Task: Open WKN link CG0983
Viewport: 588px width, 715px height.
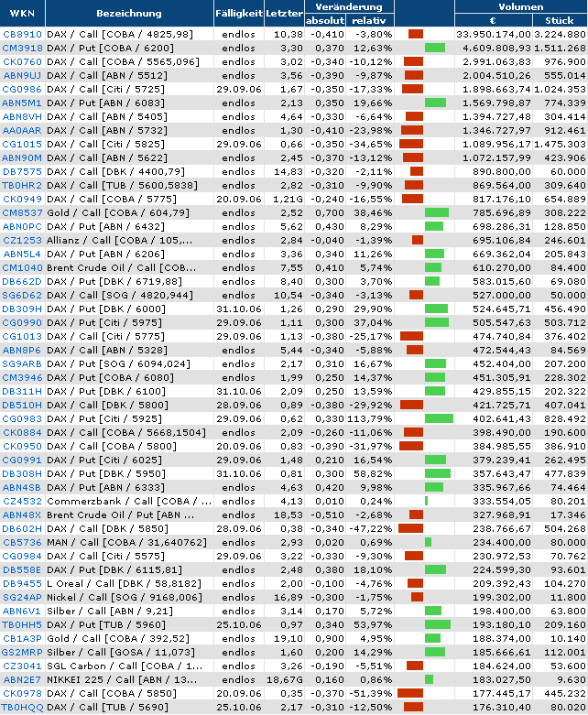Action: coord(22,418)
